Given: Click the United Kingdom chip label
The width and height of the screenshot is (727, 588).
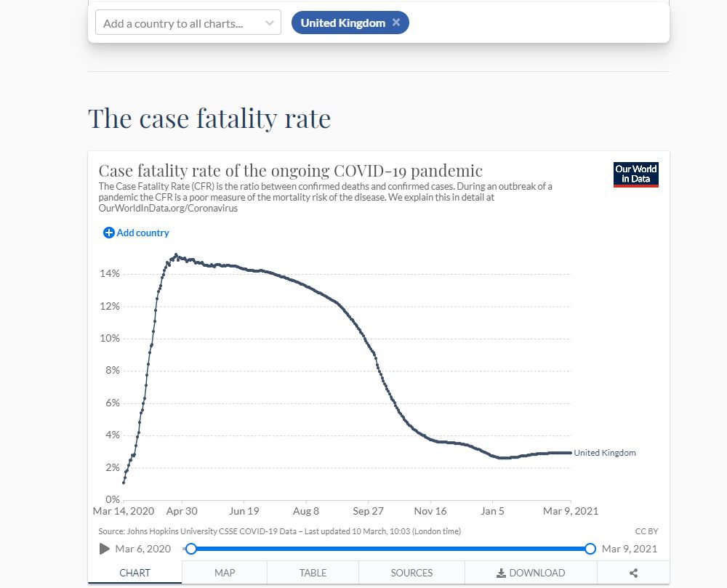Looking at the screenshot, I should pyautogui.click(x=342, y=23).
